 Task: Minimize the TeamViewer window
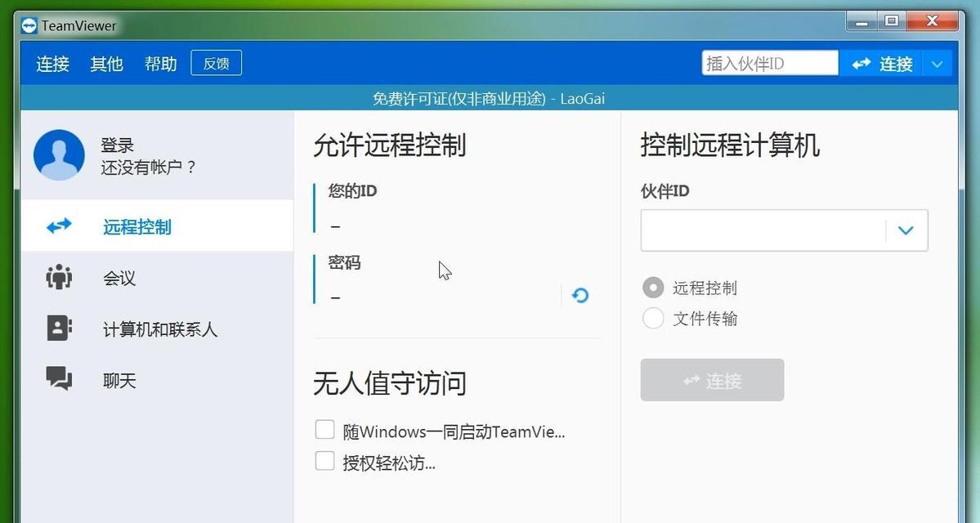(x=861, y=21)
